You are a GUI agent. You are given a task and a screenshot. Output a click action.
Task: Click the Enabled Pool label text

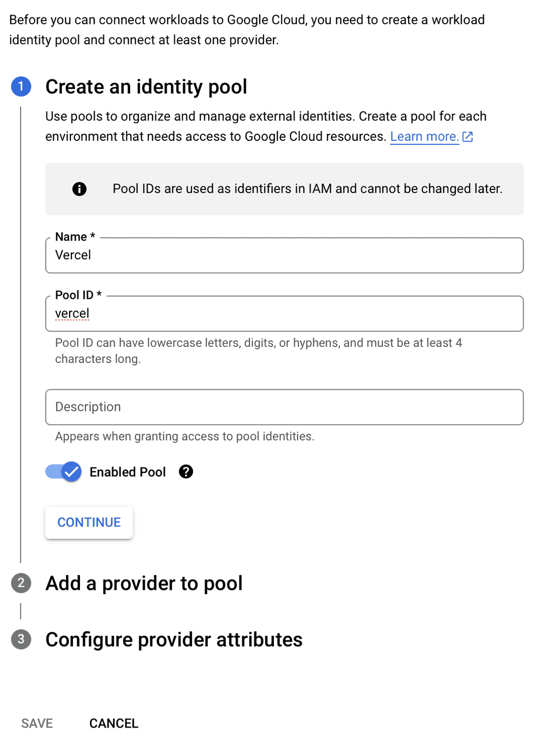point(128,472)
